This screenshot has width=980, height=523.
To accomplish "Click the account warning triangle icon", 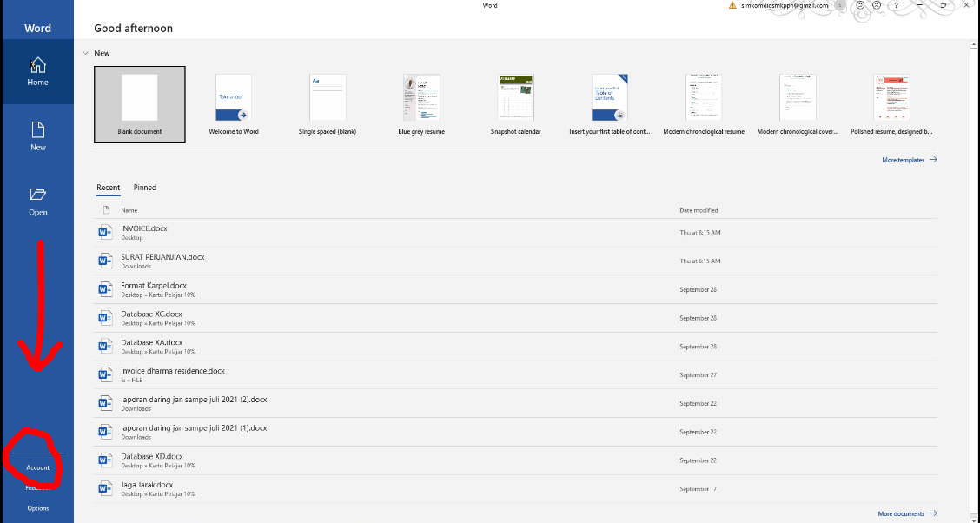I will (732, 5).
